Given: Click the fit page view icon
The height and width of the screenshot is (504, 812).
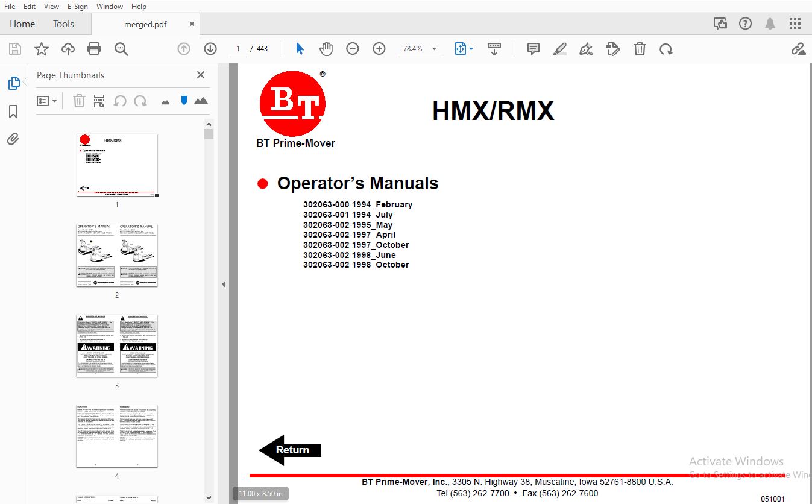Looking at the screenshot, I should [460, 49].
